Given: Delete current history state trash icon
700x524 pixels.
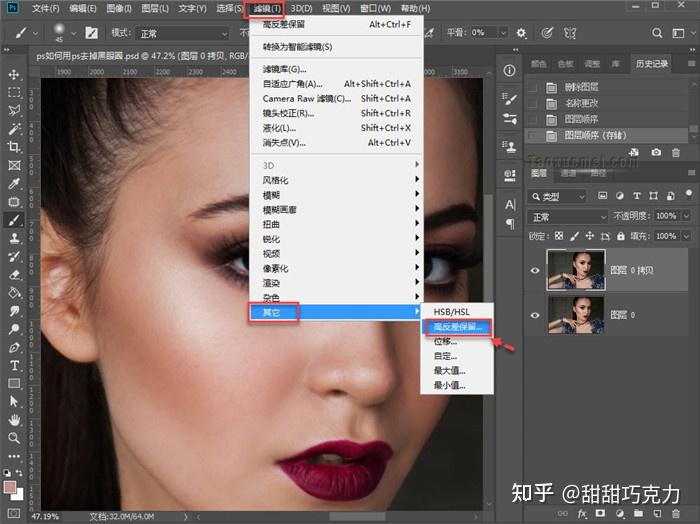Looking at the screenshot, I should point(676,152).
